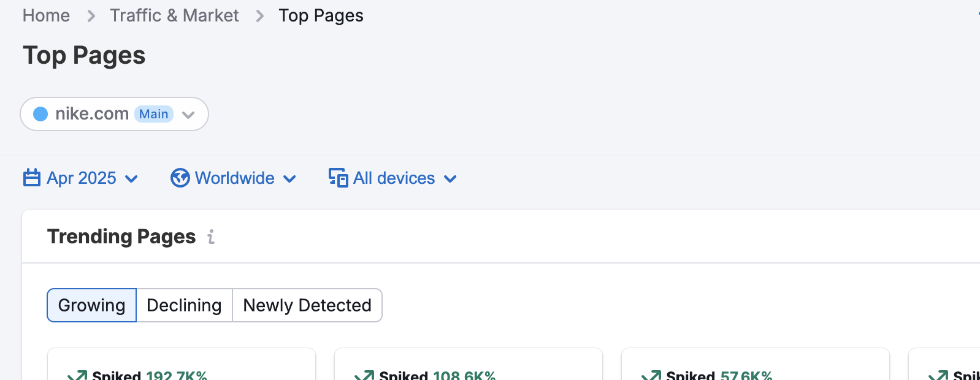Select the Growing trend tab
The image size is (980, 380).
(x=91, y=305)
